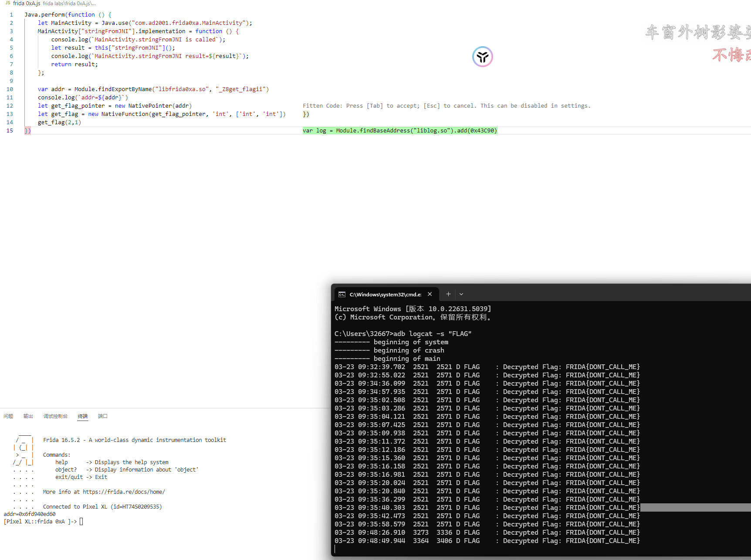This screenshot has height=560, width=751.
Task: Expand the terminal profile dropdown chevron
Action: pyautogui.click(x=461, y=294)
